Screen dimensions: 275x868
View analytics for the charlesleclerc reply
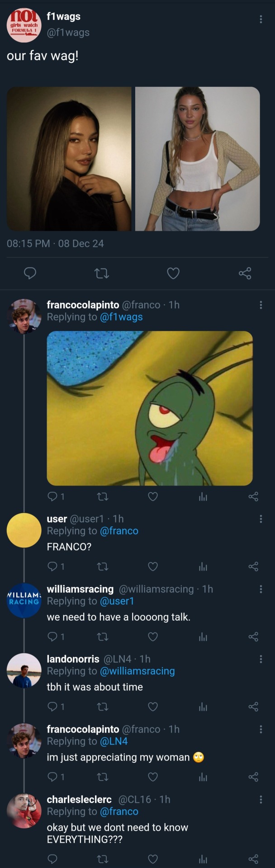click(203, 859)
